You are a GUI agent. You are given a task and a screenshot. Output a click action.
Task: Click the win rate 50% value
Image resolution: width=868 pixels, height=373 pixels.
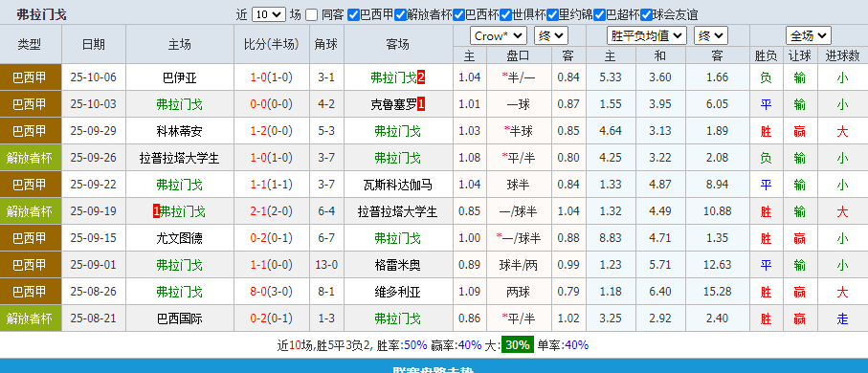(x=415, y=345)
